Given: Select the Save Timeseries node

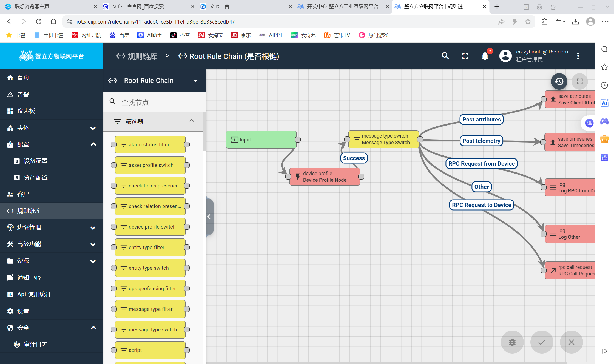Looking at the screenshot, I should click(x=570, y=142).
